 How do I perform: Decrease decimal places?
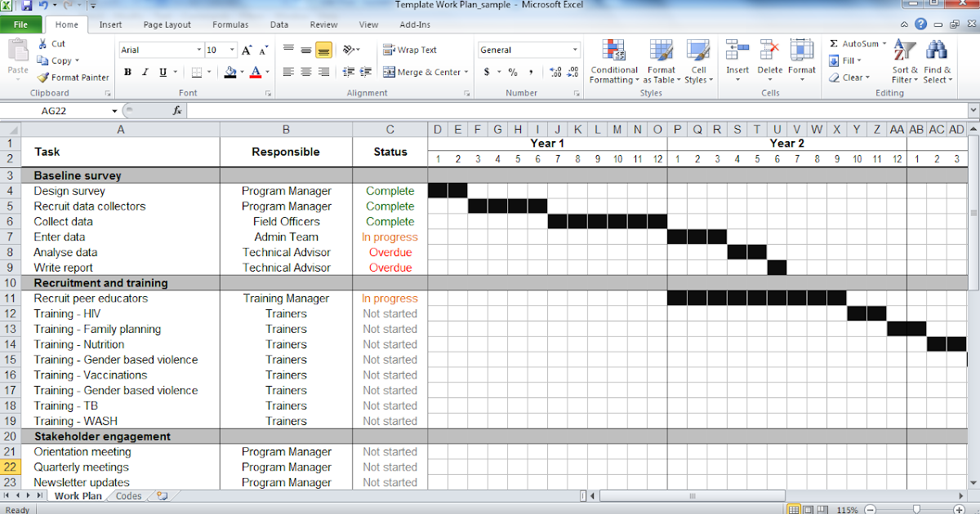pyautogui.click(x=573, y=73)
